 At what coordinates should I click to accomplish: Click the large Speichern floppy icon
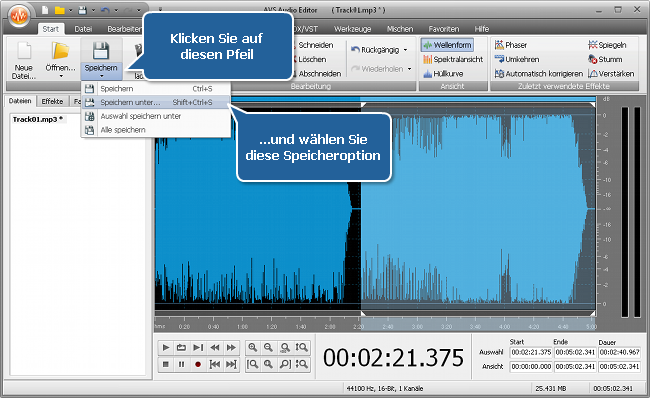coord(101,51)
